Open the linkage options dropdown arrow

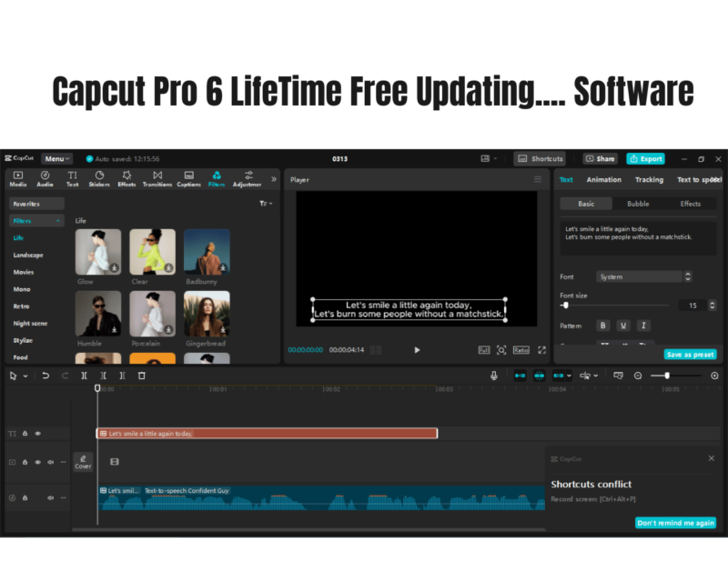coord(569,376)
